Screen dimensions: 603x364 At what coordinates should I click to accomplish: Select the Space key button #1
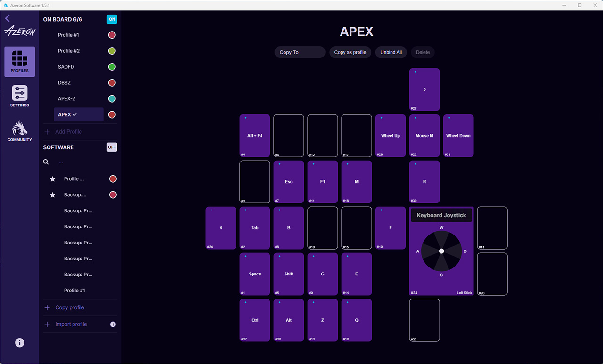coord(255,274)
